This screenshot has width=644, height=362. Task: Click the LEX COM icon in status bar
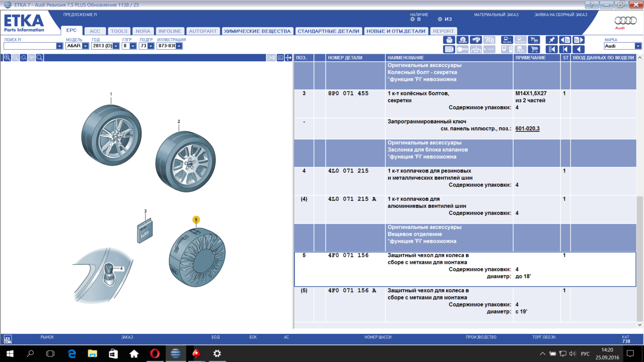tap(7, 339)
